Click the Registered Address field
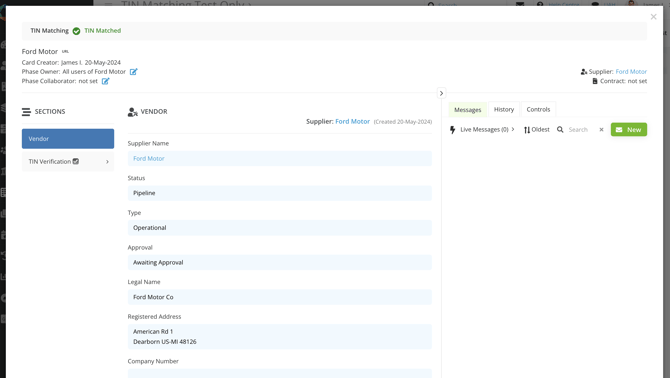The width and height of the screenshot is (670, 378). click(280, 337)
